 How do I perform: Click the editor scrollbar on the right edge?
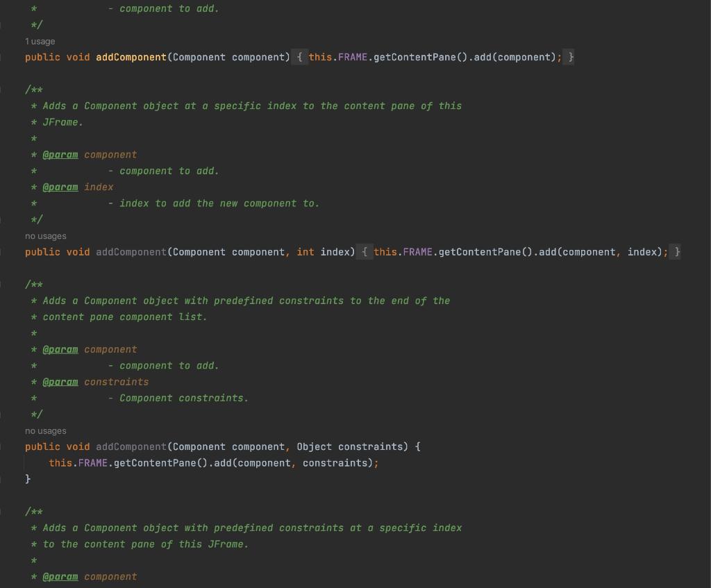point(708,278)
